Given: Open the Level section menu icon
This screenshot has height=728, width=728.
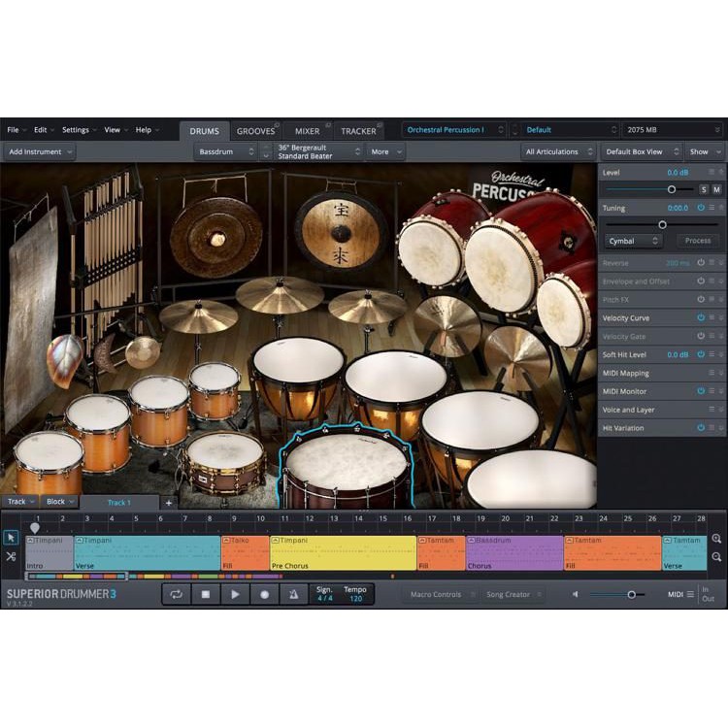Looking at the screenshot, I should pyautogui.click(x=711, y=172).
